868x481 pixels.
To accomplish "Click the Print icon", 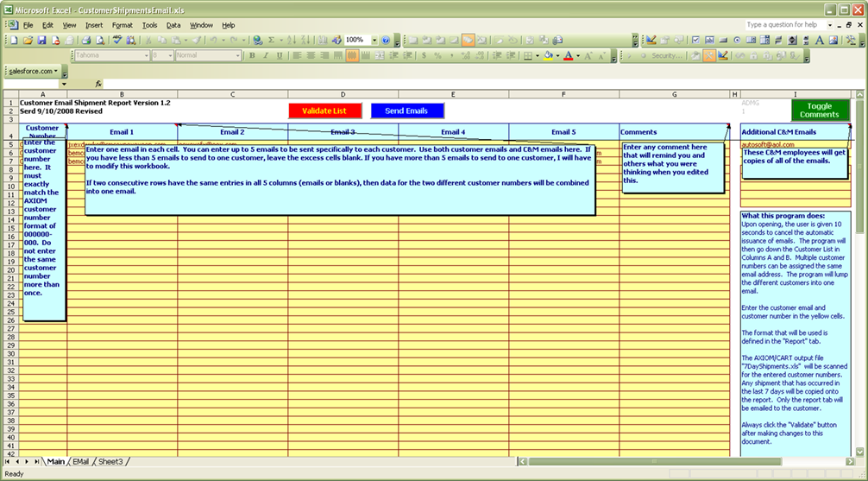I will pos(85,40).
